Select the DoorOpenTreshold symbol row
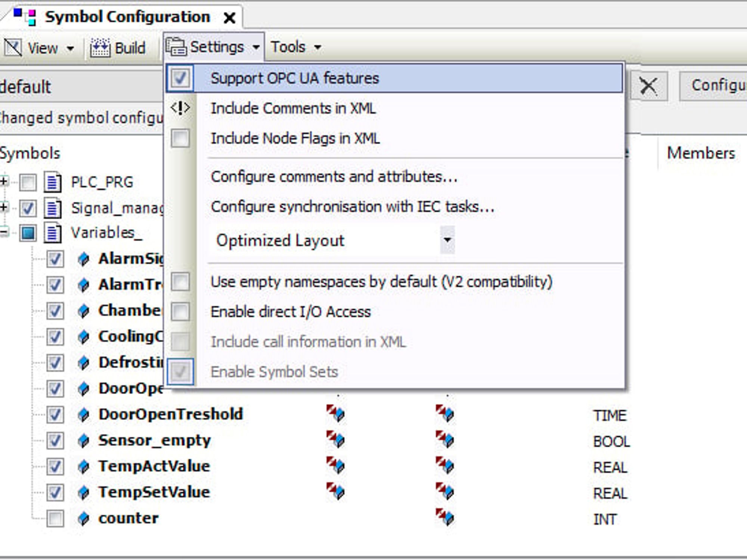This screenshot has width=747, height=560. tap(171, 414)
